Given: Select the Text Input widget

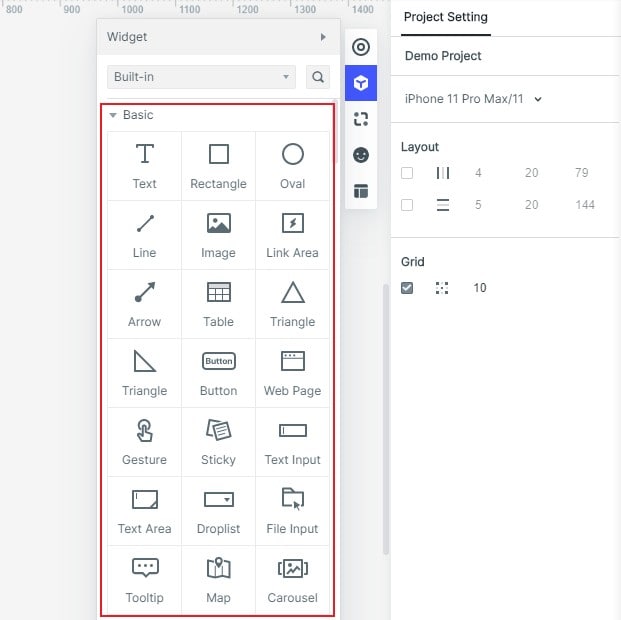Looking at the screenshot, I should (x=293, y=442).
